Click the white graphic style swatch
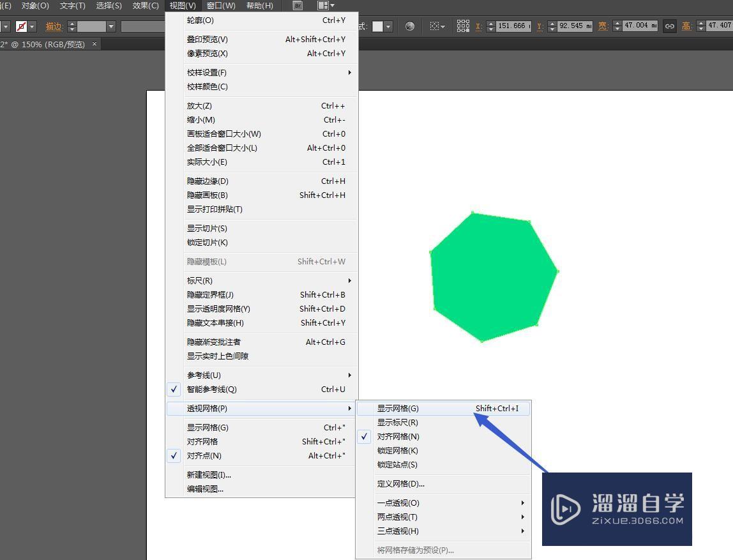The image size is (733, 560). tap(377, 26)
